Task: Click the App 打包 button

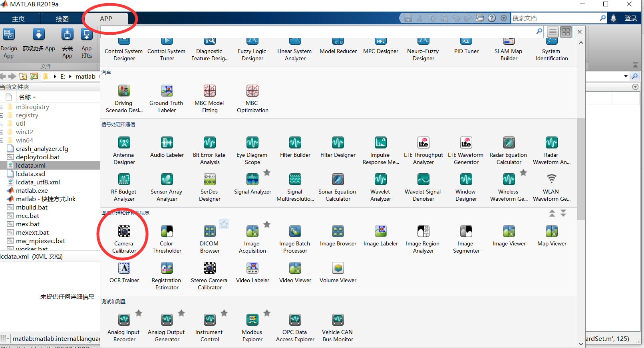Action: tap(86, 43)
